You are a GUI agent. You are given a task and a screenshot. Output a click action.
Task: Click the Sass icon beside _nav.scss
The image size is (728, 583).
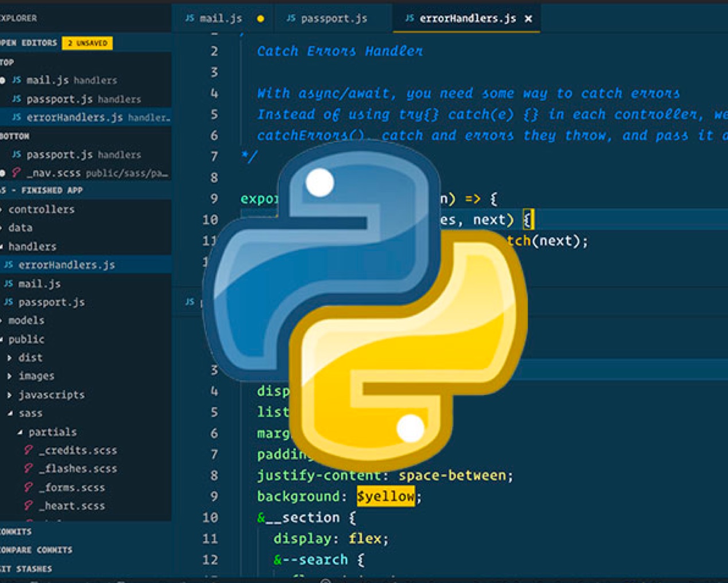point(17,173)
